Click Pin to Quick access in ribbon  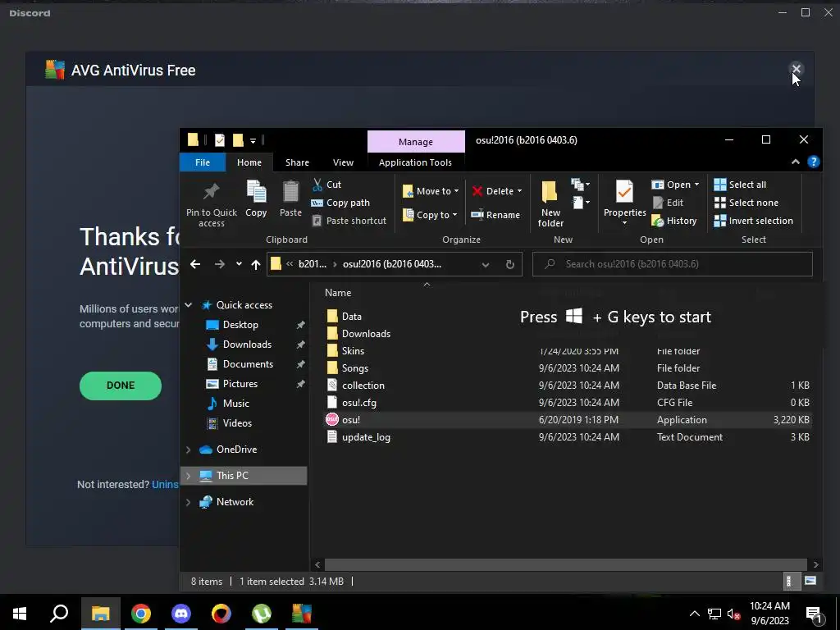pyautogui.click(x=211, y=204)
